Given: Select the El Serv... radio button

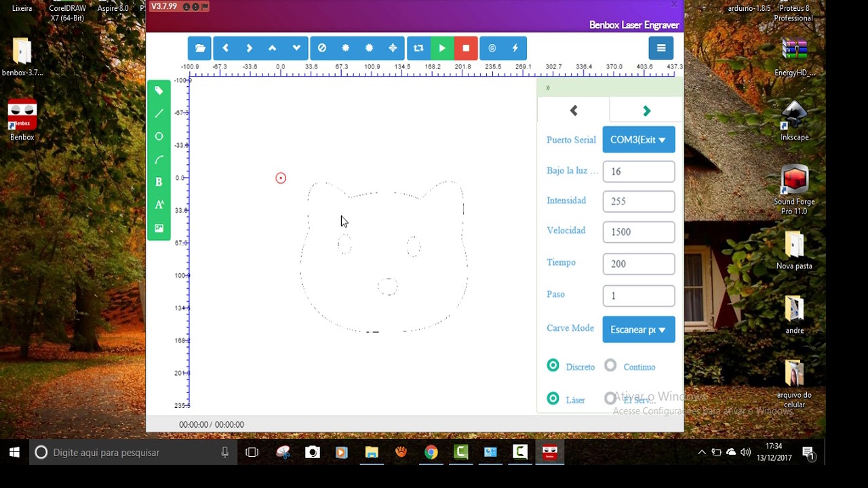Looking at the screenshot, I should 610,399.
